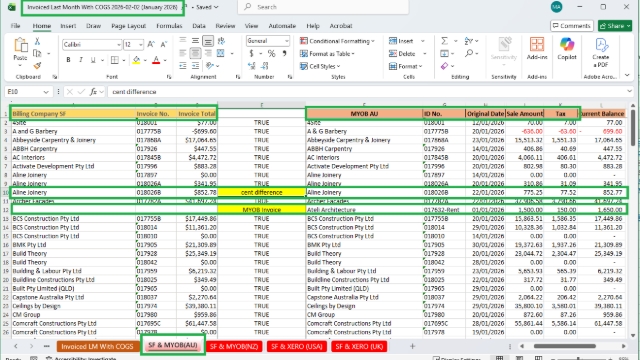
Task: Expand the Name Box dropdown arrow
Action: tap(46, 92)
